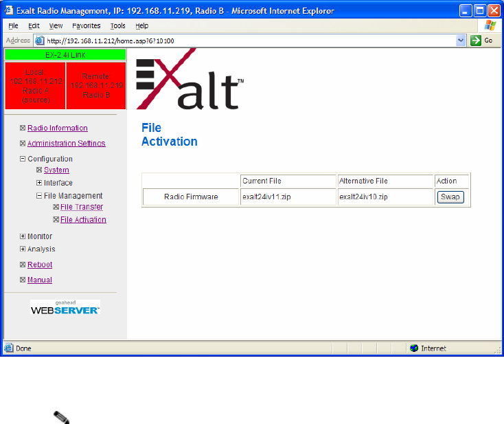This screenshot has height=424, width=504.
Task: Click the Reboot link
Action: pyautogui.click(x=40, y=265)
